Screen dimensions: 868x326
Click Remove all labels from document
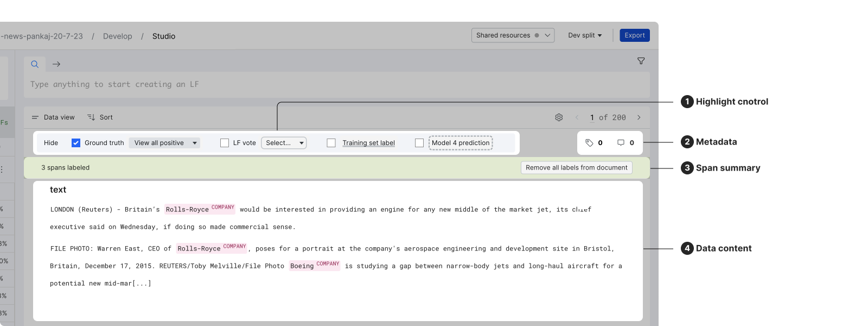click(576, 168)
